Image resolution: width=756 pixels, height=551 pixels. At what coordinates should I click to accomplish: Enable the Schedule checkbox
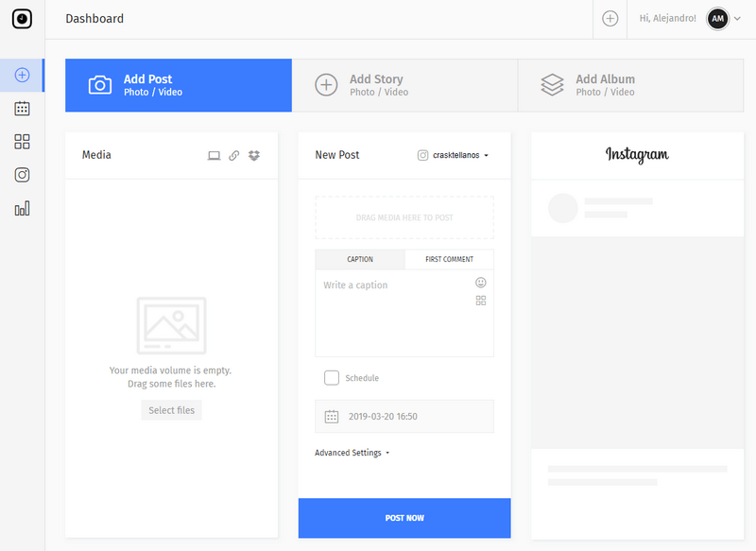(332, 378)
